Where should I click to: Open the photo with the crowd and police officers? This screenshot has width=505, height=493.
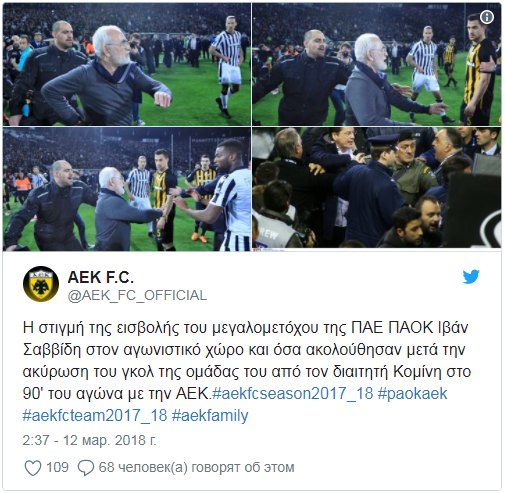(x=377, y=188)
